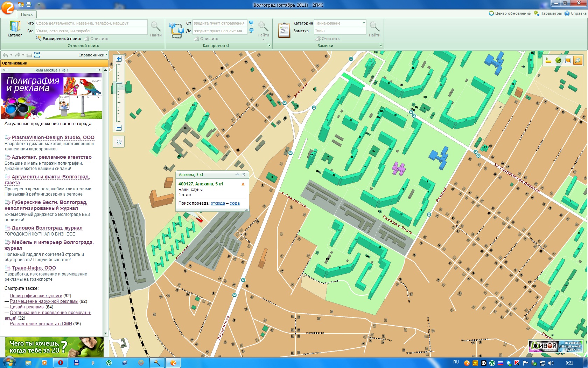The height and width of the screenshot is (368, 588).
Task: Pin the Алехина, 5 к1 info card
Action: point(238,175)
